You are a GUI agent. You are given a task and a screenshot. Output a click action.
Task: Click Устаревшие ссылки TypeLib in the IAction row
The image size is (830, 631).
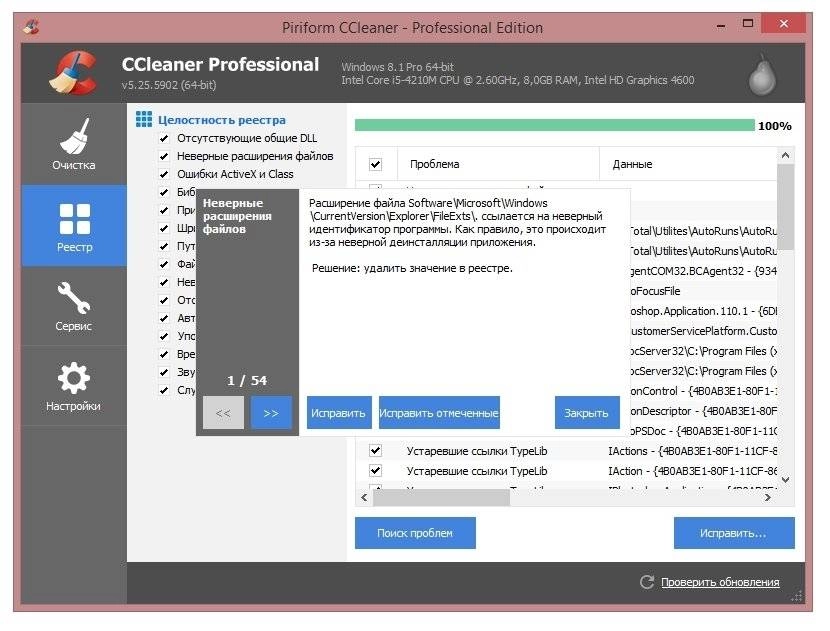[x=477, y=471]
